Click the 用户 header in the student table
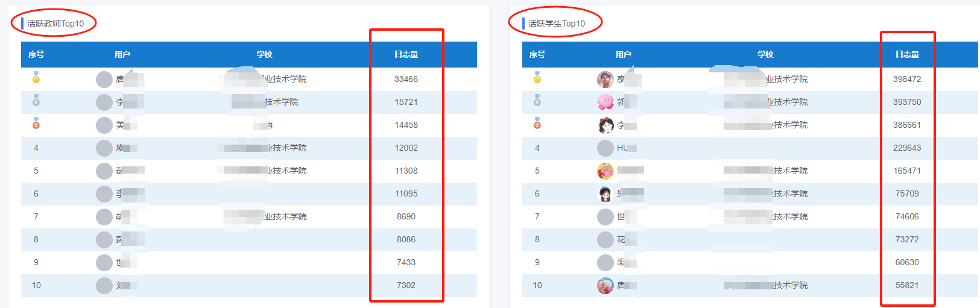 tap(623, 54)
